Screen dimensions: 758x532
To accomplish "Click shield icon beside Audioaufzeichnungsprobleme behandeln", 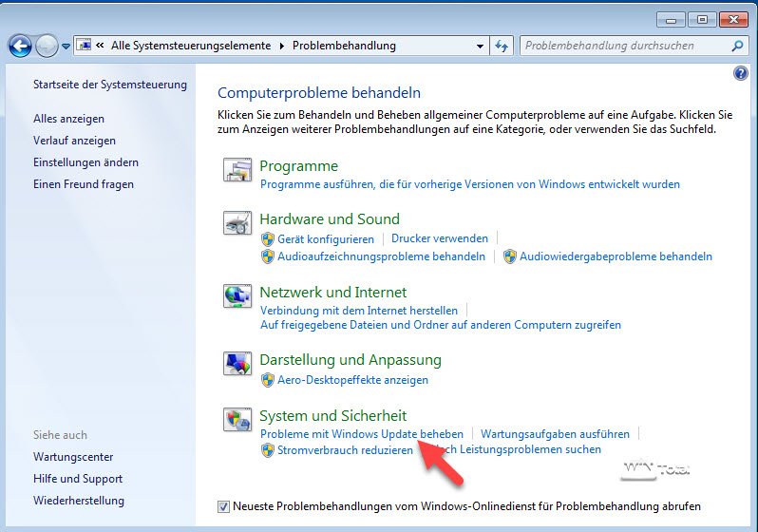I will point(267,256).
